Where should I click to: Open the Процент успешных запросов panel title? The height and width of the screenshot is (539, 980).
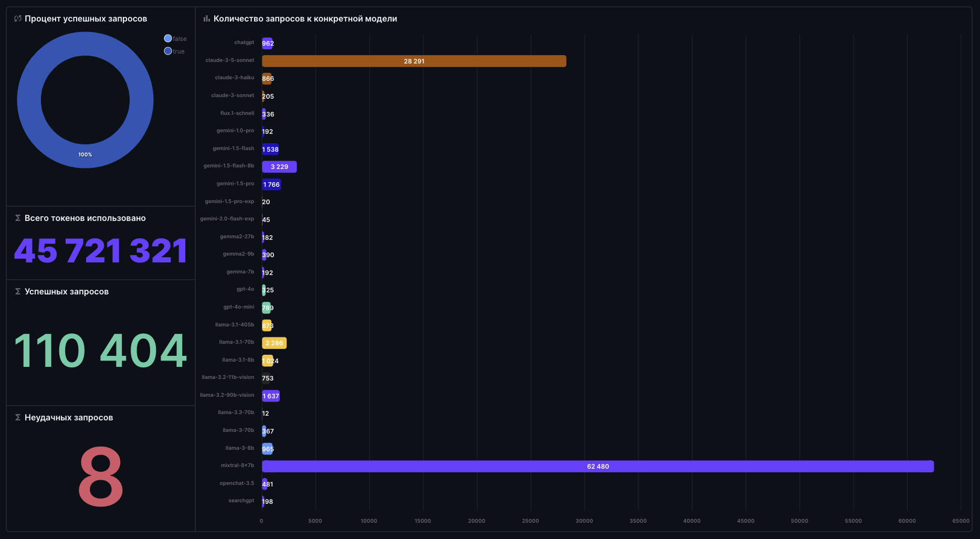click(86, 18)
